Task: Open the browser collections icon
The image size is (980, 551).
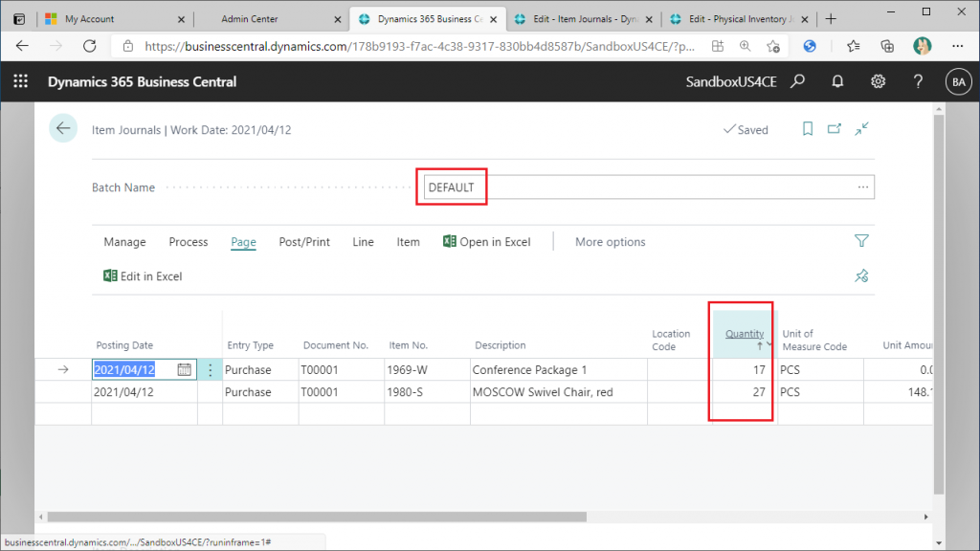Action: click(887, 46)
